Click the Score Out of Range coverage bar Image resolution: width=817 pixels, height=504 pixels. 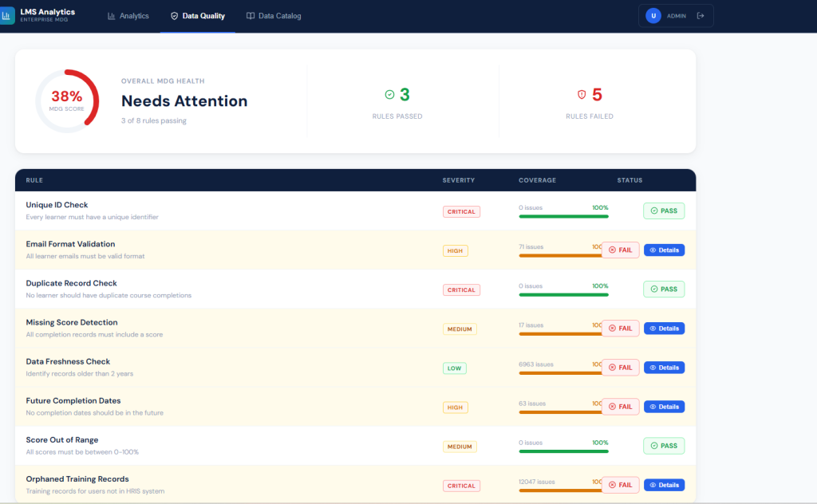563,451
